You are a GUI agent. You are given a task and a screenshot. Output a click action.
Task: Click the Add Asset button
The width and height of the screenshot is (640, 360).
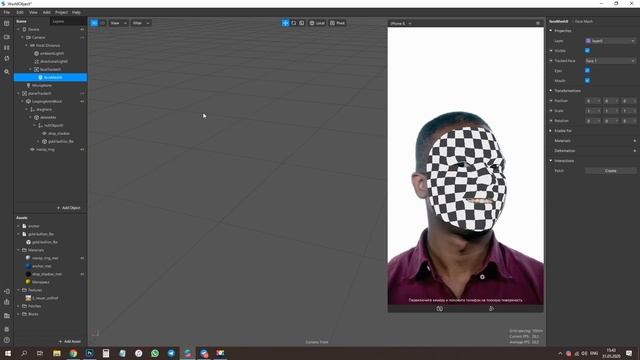click(x=69, y=341)
